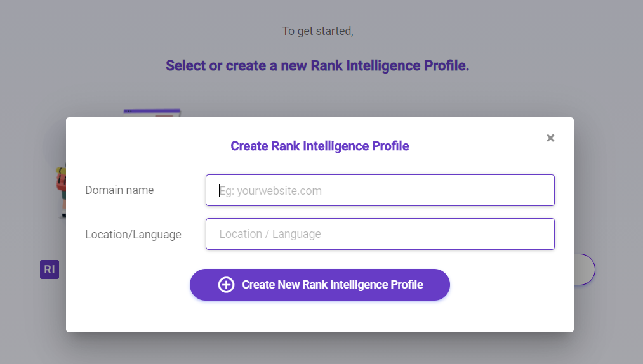
Task: Click "Rank Intelligence Profile." in the page heading
Action: [390, 66]
